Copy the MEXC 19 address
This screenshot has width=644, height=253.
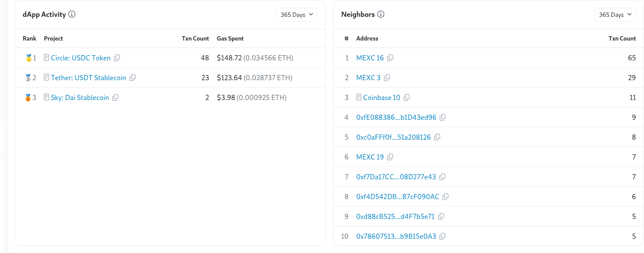[390, 157]
